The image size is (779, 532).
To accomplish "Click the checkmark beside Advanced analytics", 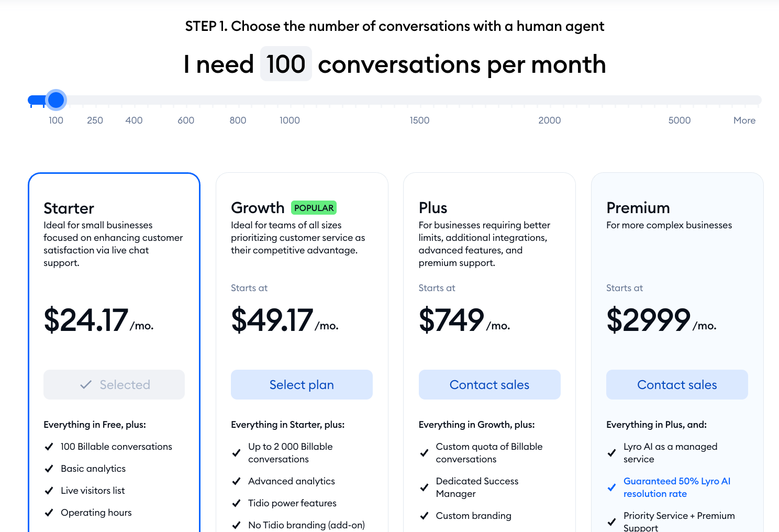I will [x=236, y=481].
